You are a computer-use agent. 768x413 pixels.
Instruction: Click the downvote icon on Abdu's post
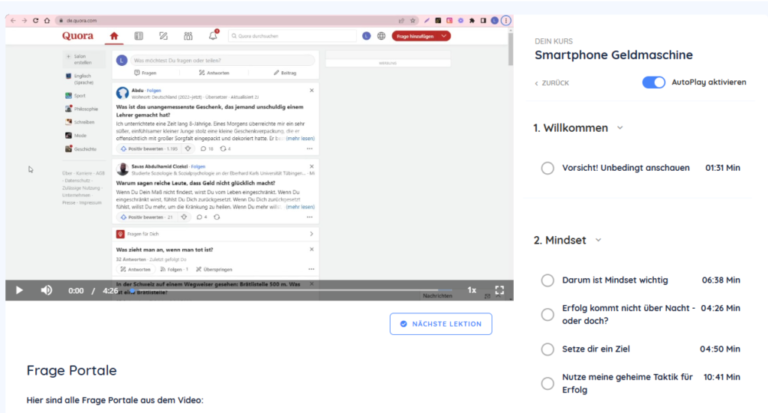(x=188, y=148)
